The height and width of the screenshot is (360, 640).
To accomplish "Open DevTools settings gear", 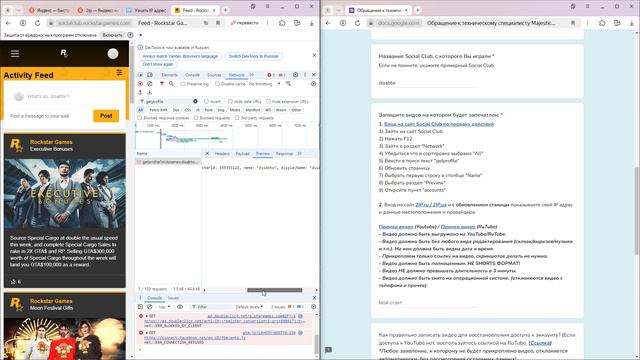I will [296, 75].
